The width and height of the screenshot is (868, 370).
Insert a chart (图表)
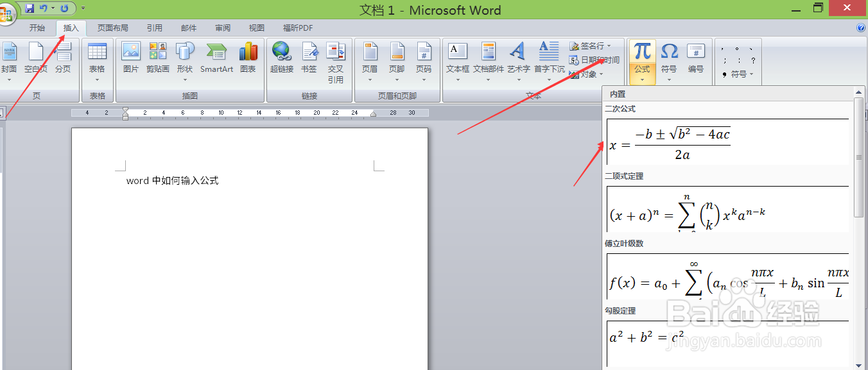click(248, 59)
